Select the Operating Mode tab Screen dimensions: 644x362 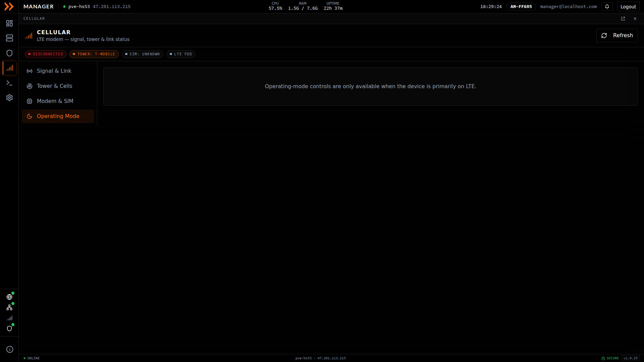pyautogui.click(x=58, y=116)
